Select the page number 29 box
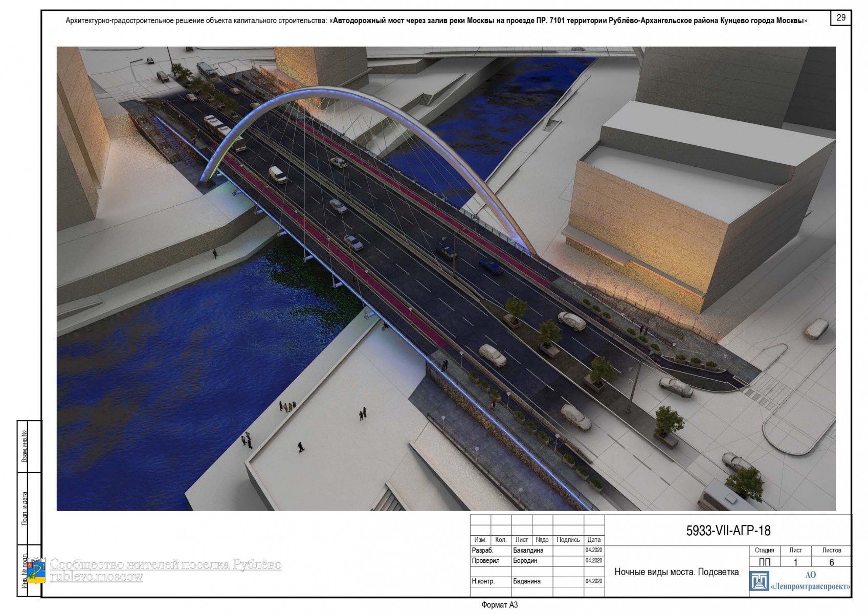Viewport: 868px width, 614px height. click(841, 18)
